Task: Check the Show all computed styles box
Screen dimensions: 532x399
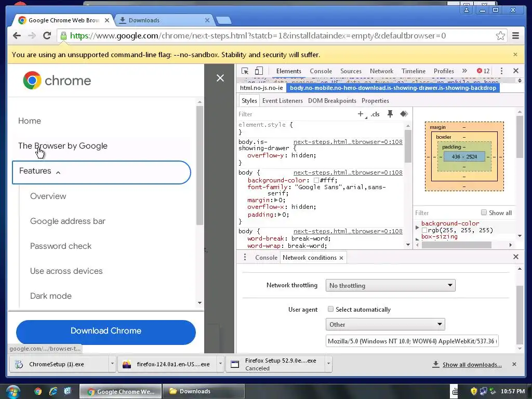Action: [x=484, y=212]
